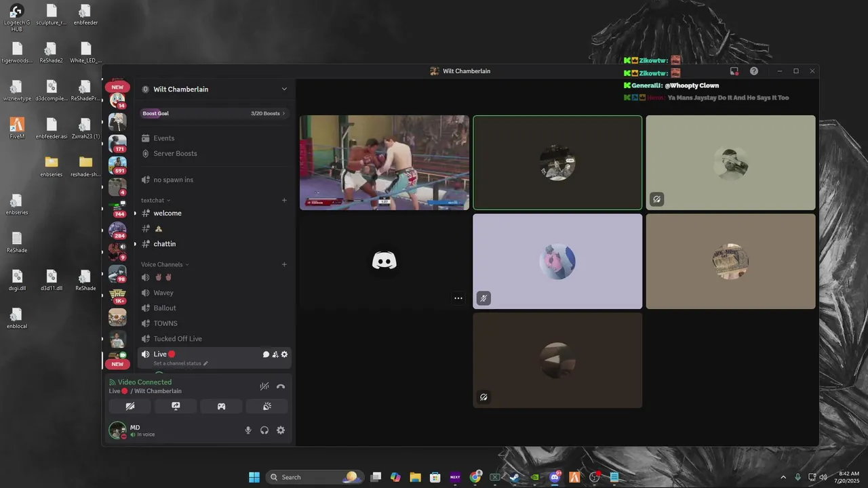Open the soundboard
This screenshot has height=488, width=868.
[267, 406]
